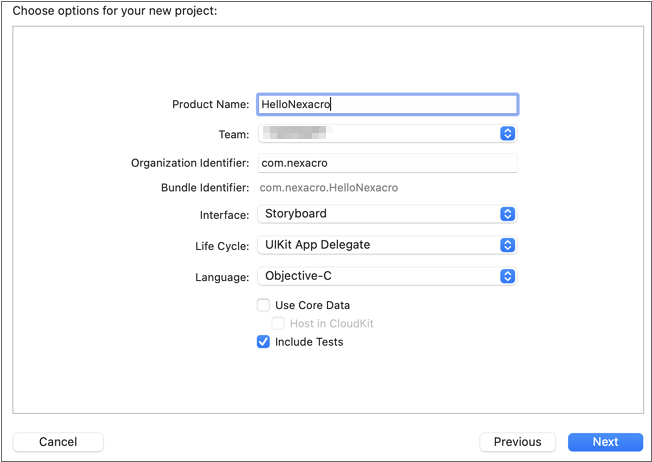Enable the Use Core Data checkbox
The image size is (652, 462).
tap(264, 305)
